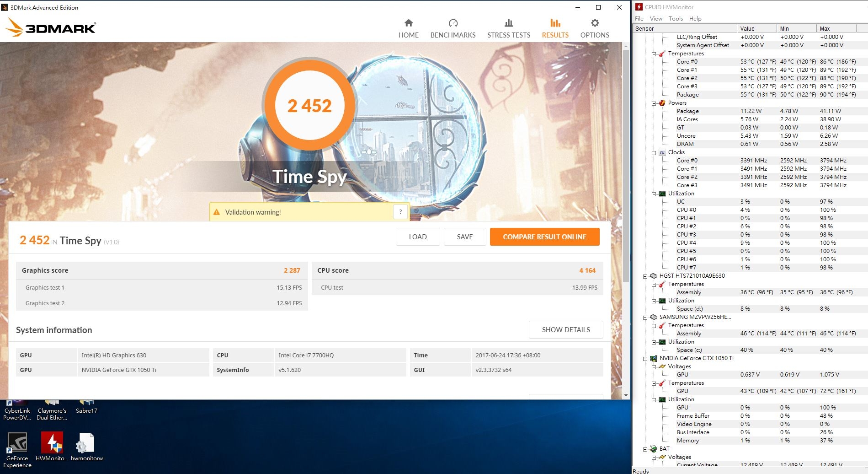Click the 3DMark scrollbar up arrow
This screenshot has width=868, height=474.
click(x=626, y=46)
